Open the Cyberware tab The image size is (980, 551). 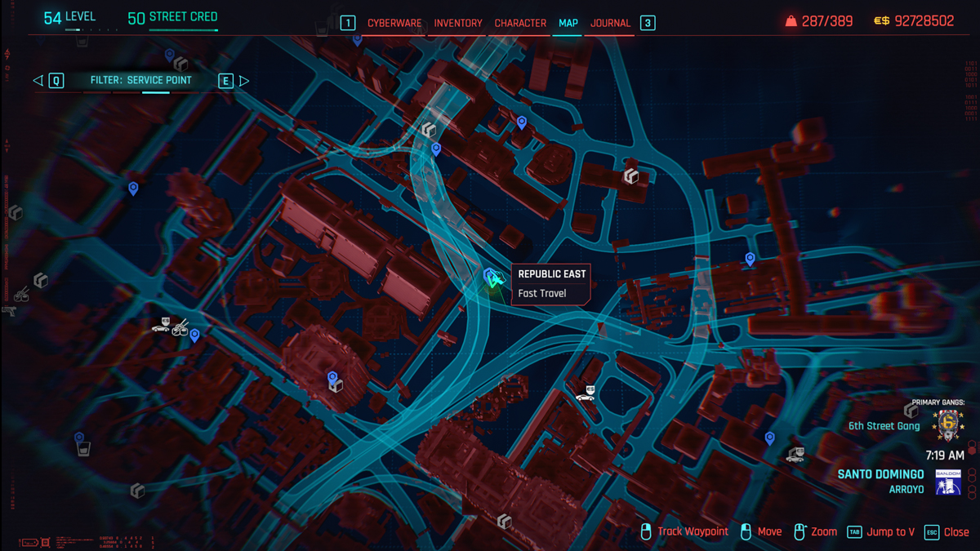click(x=394, y=23)
